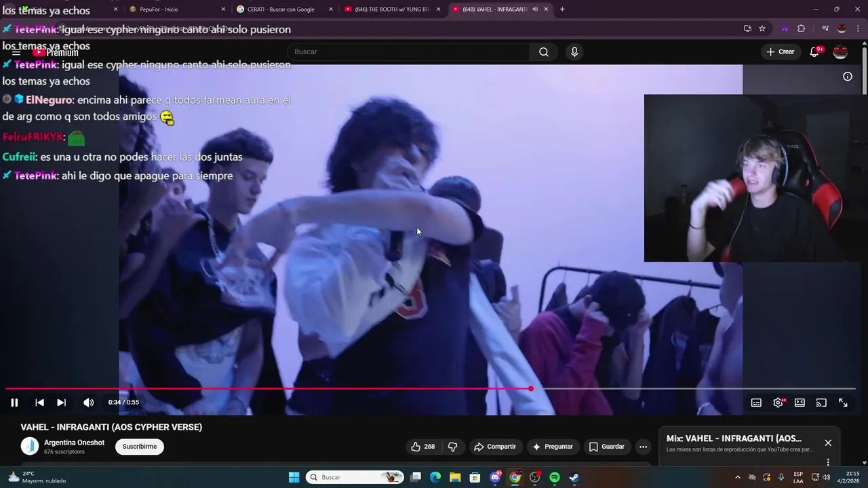The image size is (868, 488).
Task: Open the Chrome extensions puzzle icon
Action: pos(802,28)
